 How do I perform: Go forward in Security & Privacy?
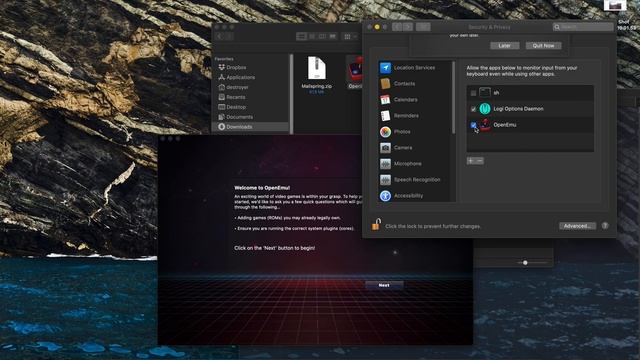[408, 27]
